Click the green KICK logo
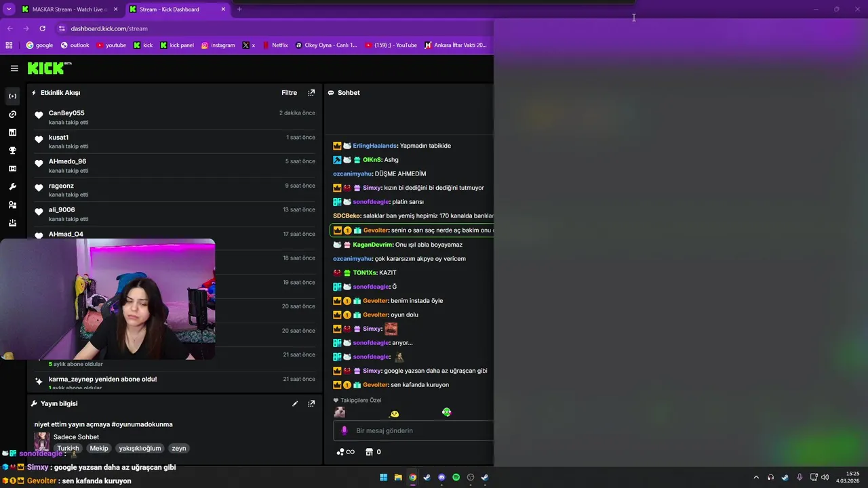 50,68
